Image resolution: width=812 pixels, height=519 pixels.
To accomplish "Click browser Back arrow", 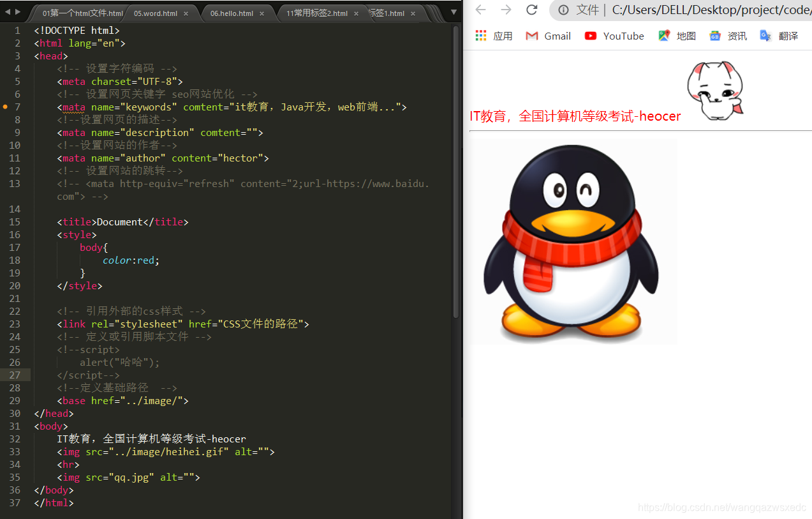I will pos(480,10).
